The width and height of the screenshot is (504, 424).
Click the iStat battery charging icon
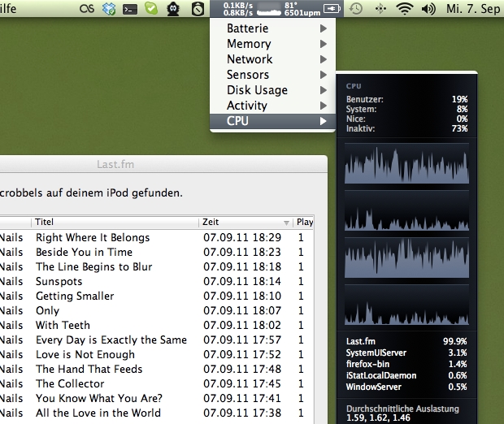332,9
